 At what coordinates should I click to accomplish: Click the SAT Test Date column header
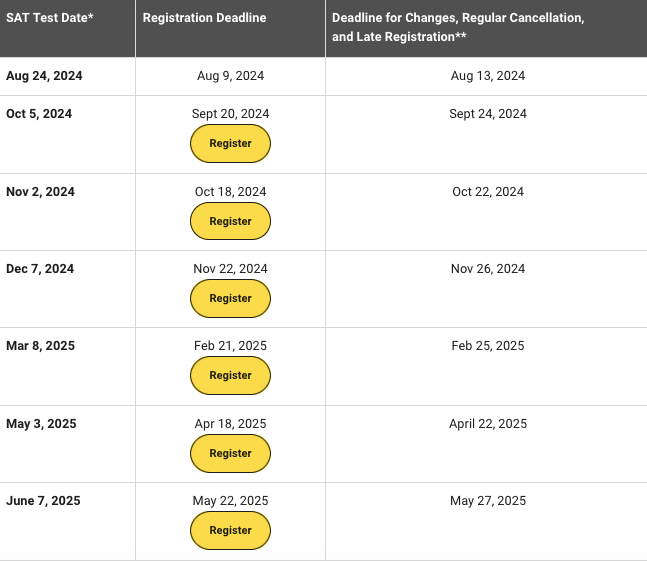coord(50,18)
